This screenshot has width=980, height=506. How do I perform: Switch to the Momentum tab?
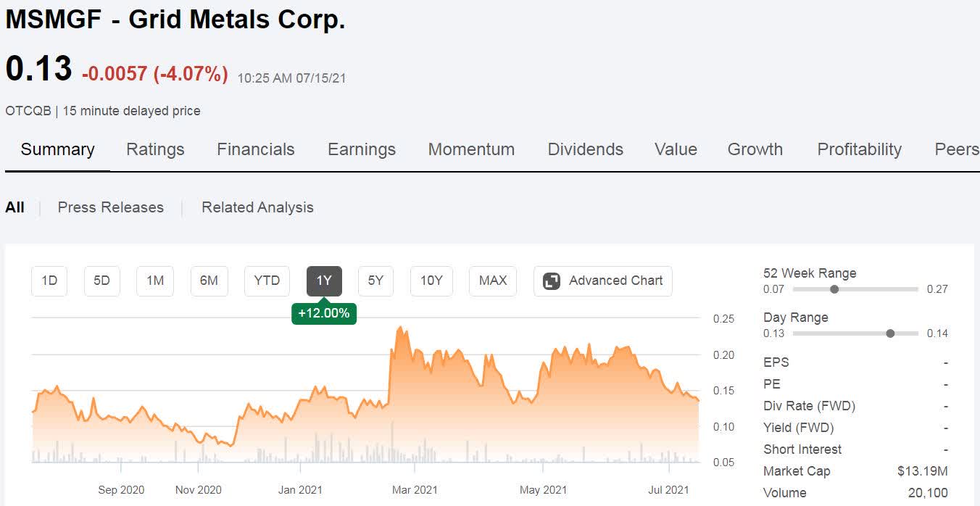pos(471,149)
